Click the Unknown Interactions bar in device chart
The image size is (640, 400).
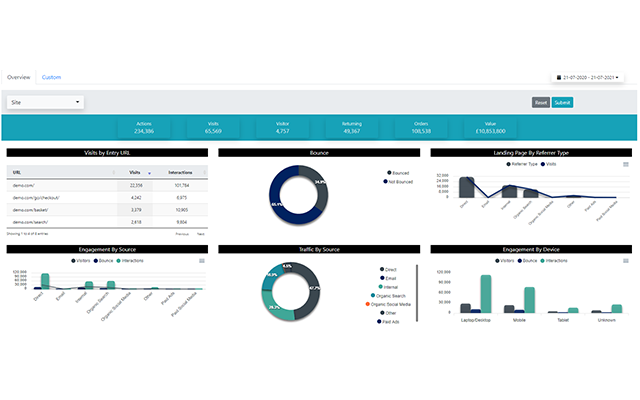(617, 309)
